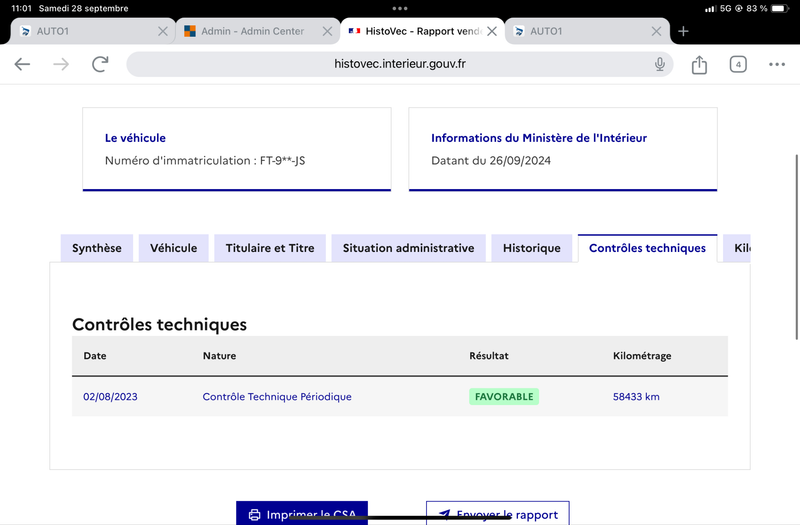Viewport: 800px width, 525px height.
Task: Click the histovec.interieur.gouv.fr address bar
Action: coord(399,64)
